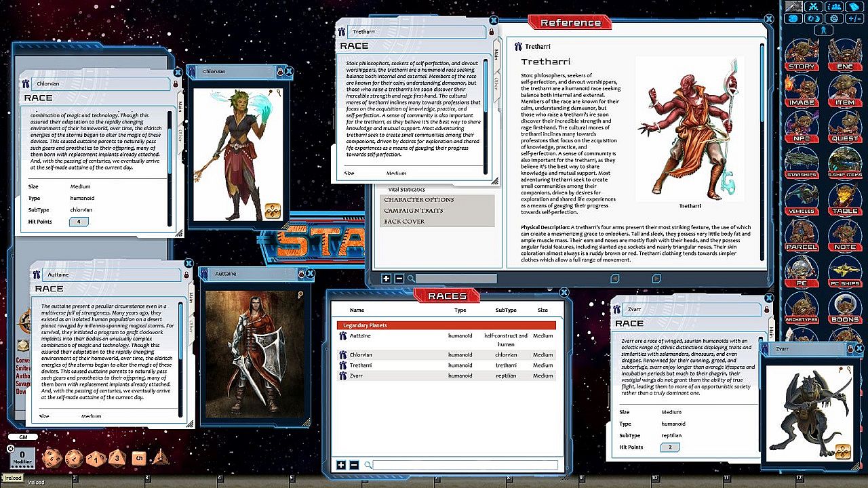This screenshot has width=868, height=488.
Task: Pick the d6 die showing 5
Action: point(138,458)
